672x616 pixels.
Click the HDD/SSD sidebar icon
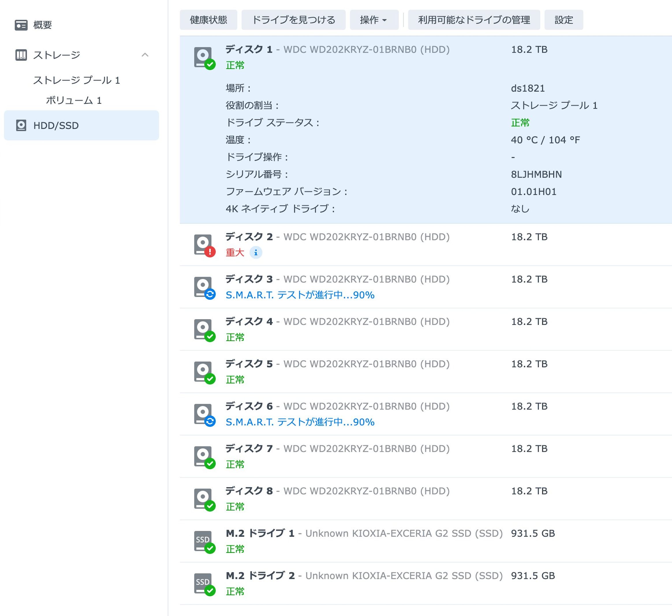(21, 125)
